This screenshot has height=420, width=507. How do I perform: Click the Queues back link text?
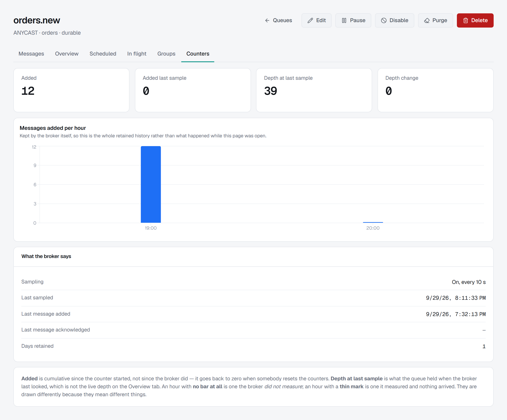(283, 20)
